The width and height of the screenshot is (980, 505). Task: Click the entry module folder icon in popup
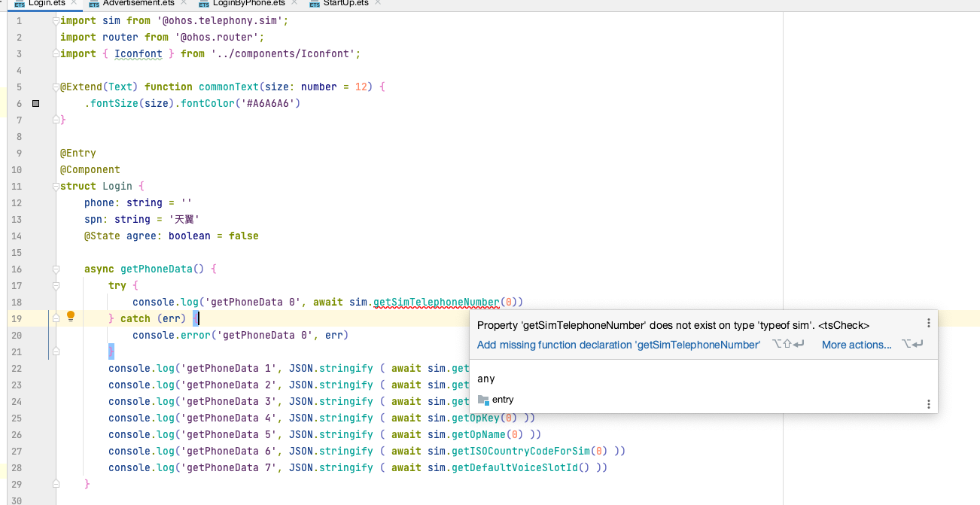tap(483, 400)
